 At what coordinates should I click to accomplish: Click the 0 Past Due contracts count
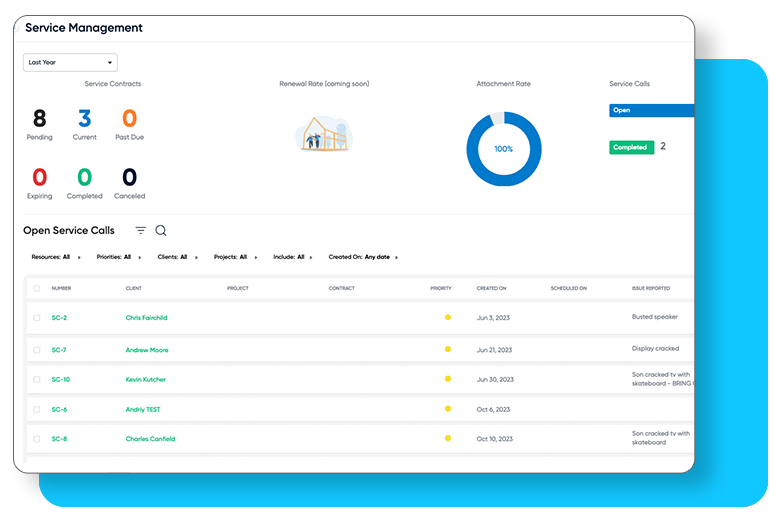[129, 118]
